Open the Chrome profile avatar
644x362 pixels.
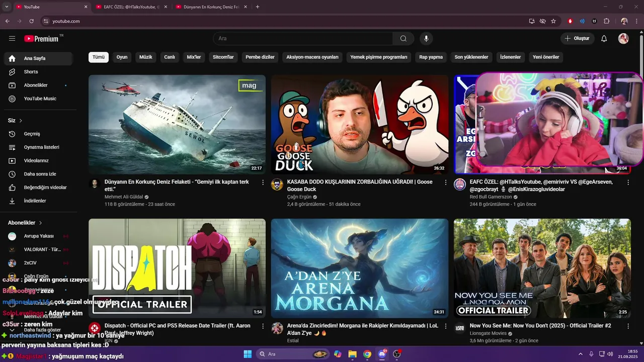pos(624,21)
